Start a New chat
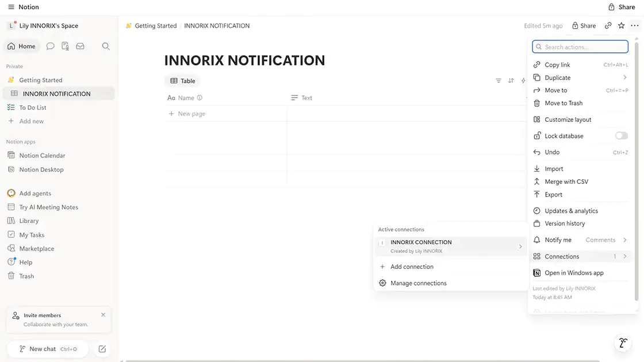The height and width of the screenshot is (362, 644). (48, 349)
